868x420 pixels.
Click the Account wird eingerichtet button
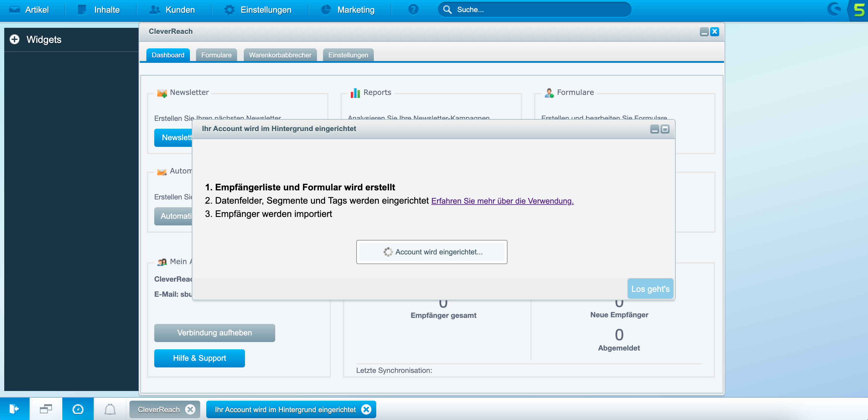pos(432,252)
